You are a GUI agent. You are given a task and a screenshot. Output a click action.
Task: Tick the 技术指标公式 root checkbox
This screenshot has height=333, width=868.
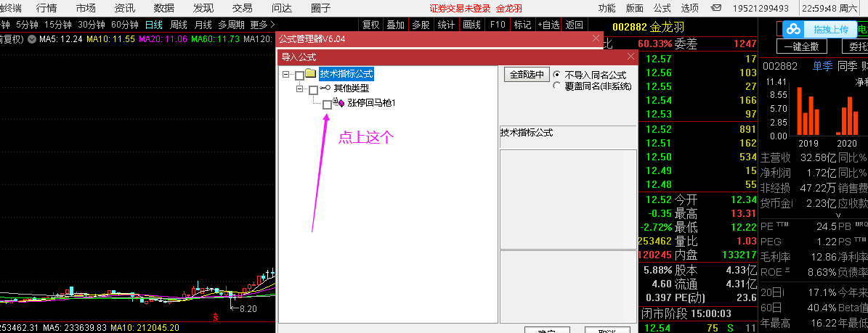pos(299,75)
